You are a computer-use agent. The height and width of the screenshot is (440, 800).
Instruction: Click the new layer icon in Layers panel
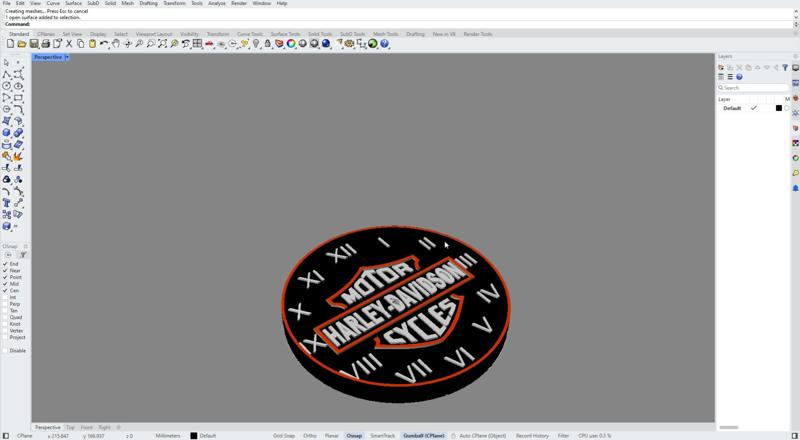(x=721, y=67)
